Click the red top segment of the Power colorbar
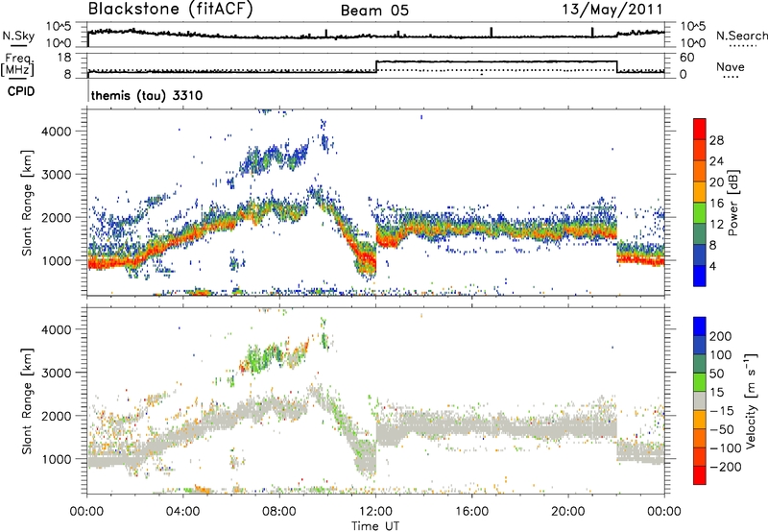This screenshot has width=768, height=532. (700, 129)
